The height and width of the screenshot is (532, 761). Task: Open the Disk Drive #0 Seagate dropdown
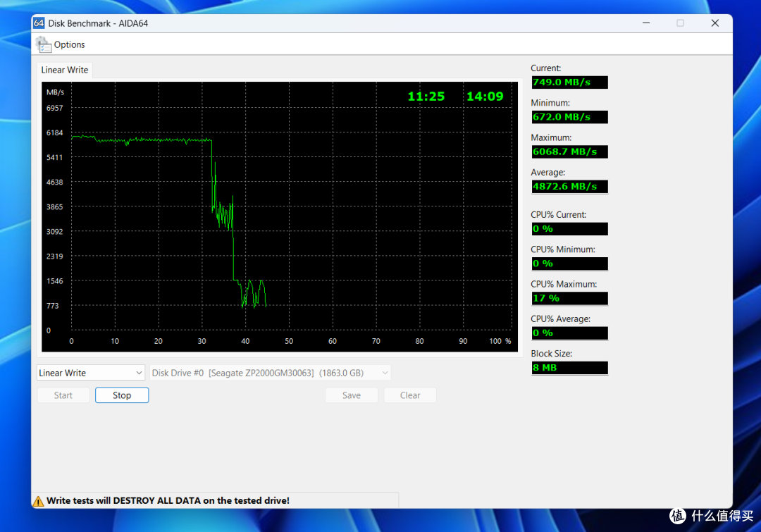click(270, 373)
